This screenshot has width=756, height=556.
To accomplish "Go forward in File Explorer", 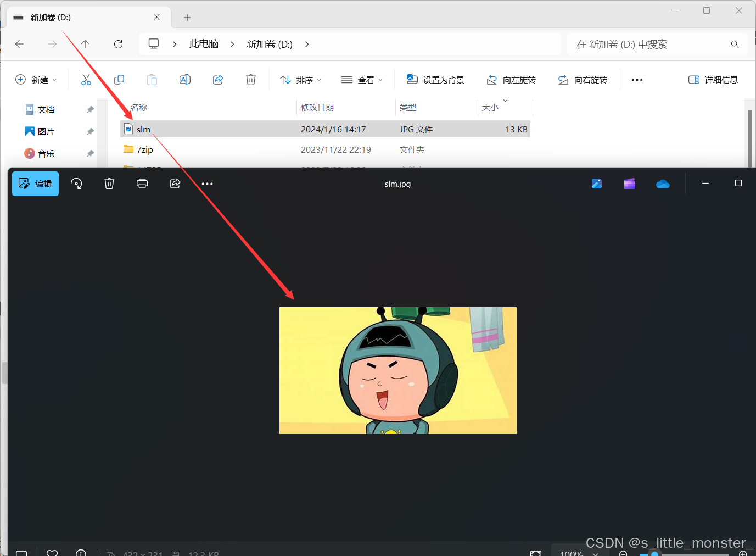I will (x=53, y=44).
